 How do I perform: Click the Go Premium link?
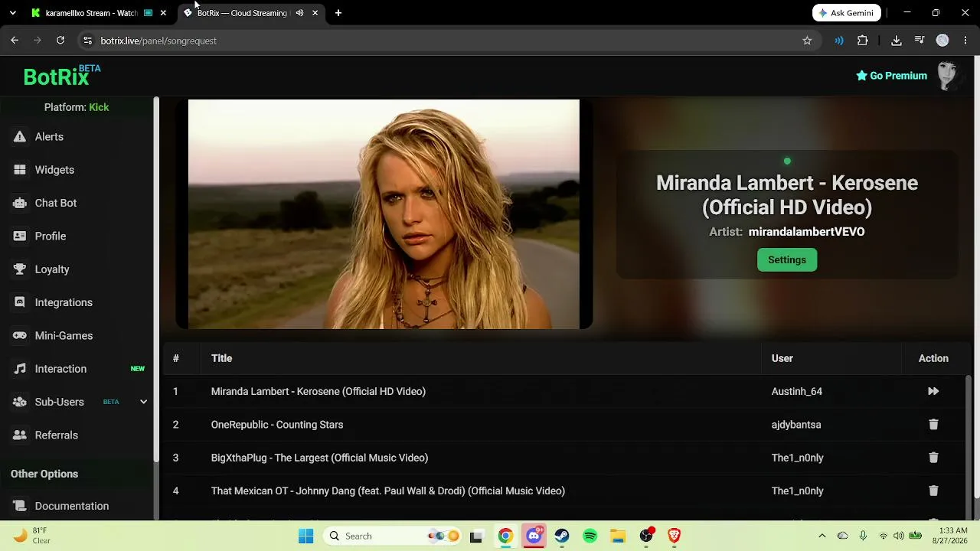tap(891, 76)
